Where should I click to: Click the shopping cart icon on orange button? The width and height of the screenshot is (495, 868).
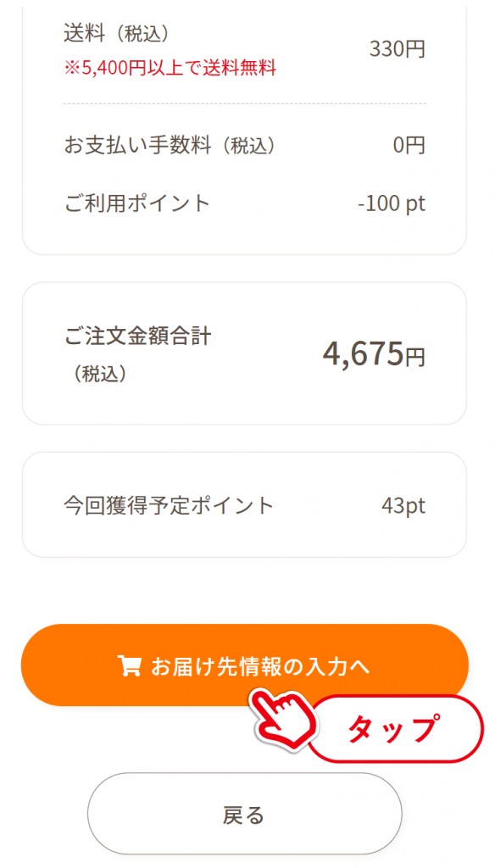pos(130,666)
